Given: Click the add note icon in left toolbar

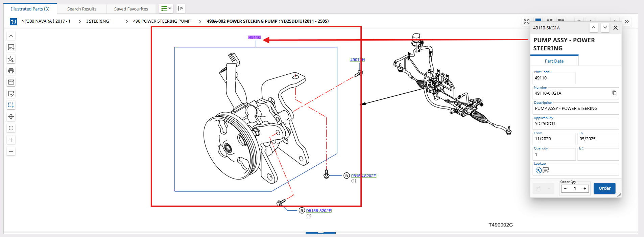Looking at the screenshot, I should pyautogui.click(x=11, y=47).
